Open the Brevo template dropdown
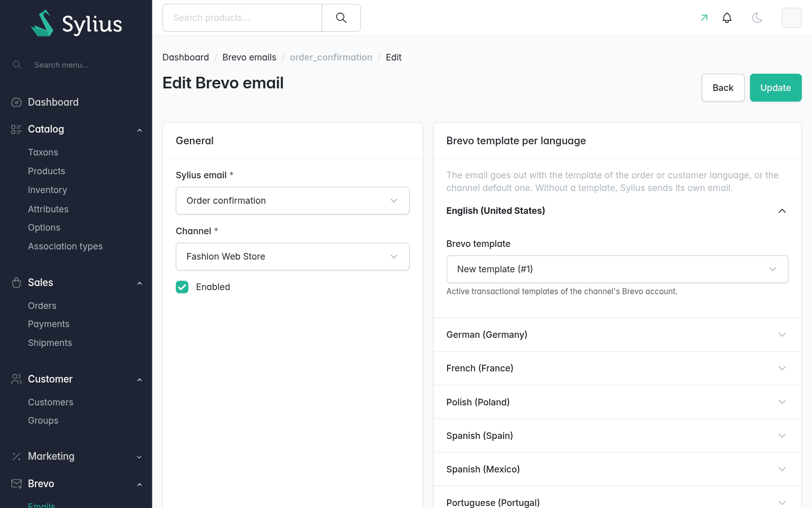The width and height of the screenshot is (812, 508). pos(617,269)
